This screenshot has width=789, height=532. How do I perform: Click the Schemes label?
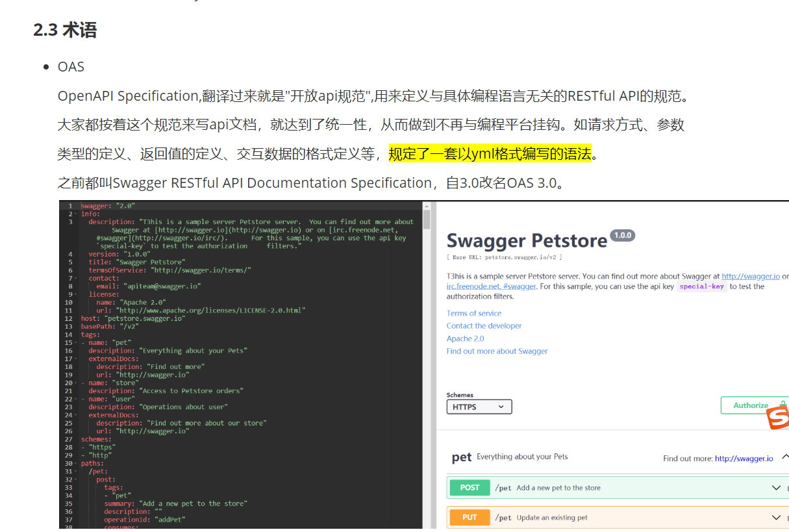[460, 395]
